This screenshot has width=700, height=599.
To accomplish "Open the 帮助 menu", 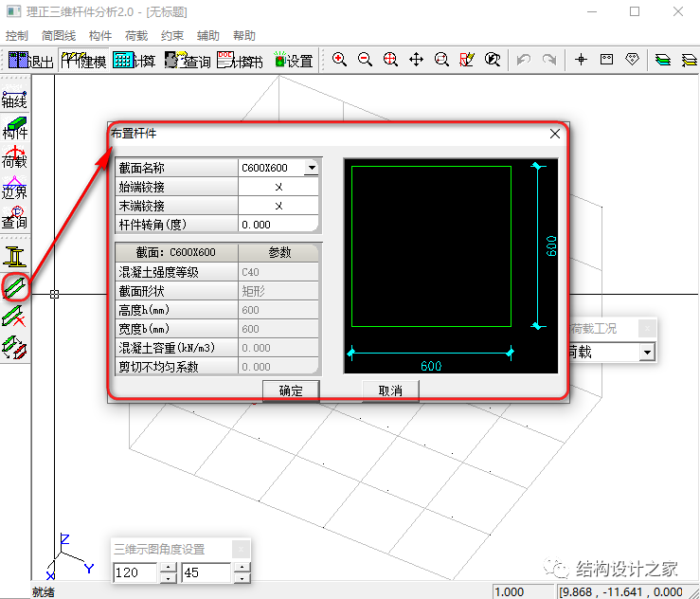I will click(244, 36).
